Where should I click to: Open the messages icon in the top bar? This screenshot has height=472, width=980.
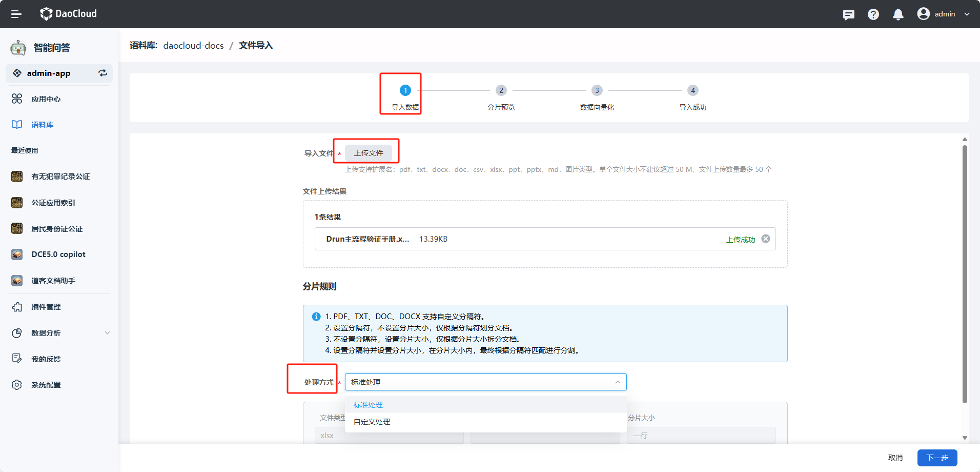848,14
